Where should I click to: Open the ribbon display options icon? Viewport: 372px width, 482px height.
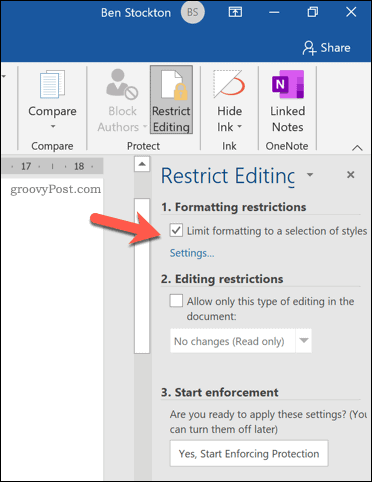[x=235, y=12]
